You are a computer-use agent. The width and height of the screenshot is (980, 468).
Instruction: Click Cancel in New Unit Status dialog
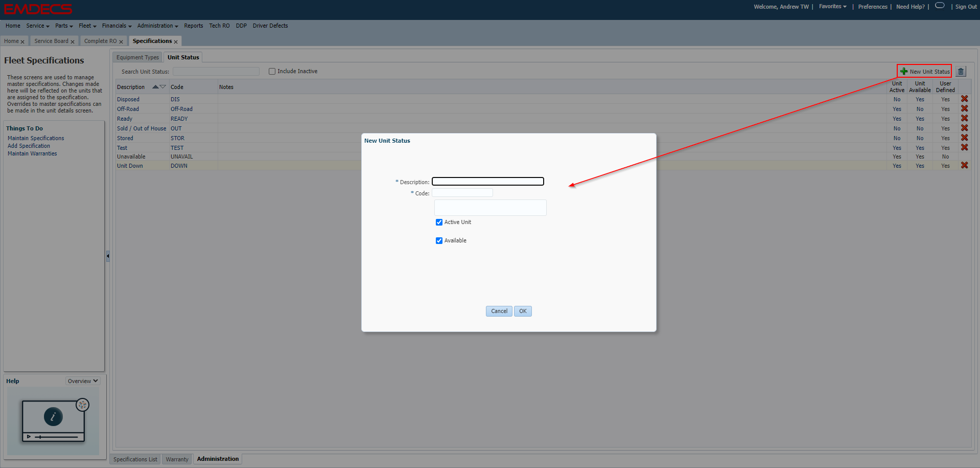pos(499,311)
